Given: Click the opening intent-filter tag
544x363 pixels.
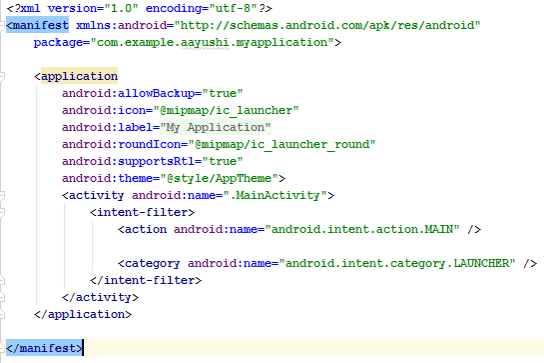Looking at the screenshot, I should coord(142,212).
